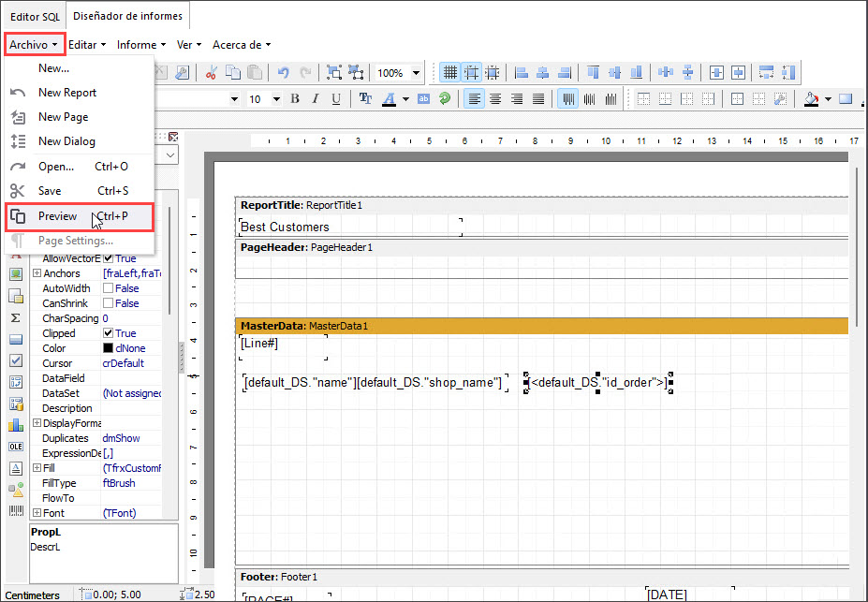This screenshot has height=602, width=868.
Task: Click the Copy icon in toolbar
Action: coord(233,72)
